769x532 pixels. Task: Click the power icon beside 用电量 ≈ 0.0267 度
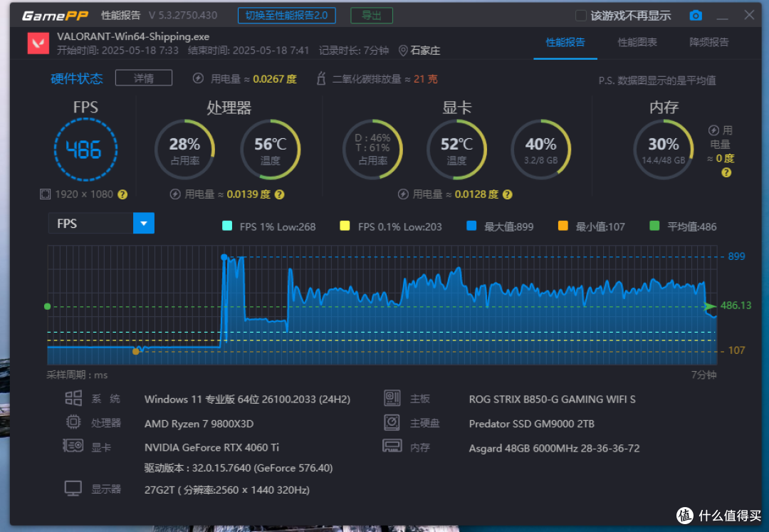(198, 78)
